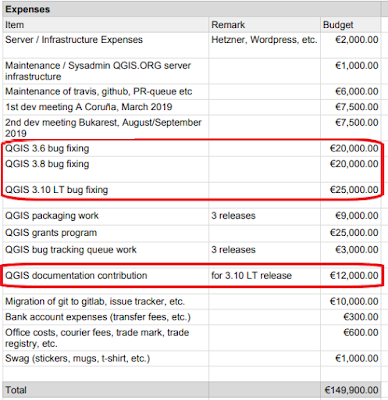Click the €6,000.00 budget cell

pyautogui.click(x=351, y=92)
